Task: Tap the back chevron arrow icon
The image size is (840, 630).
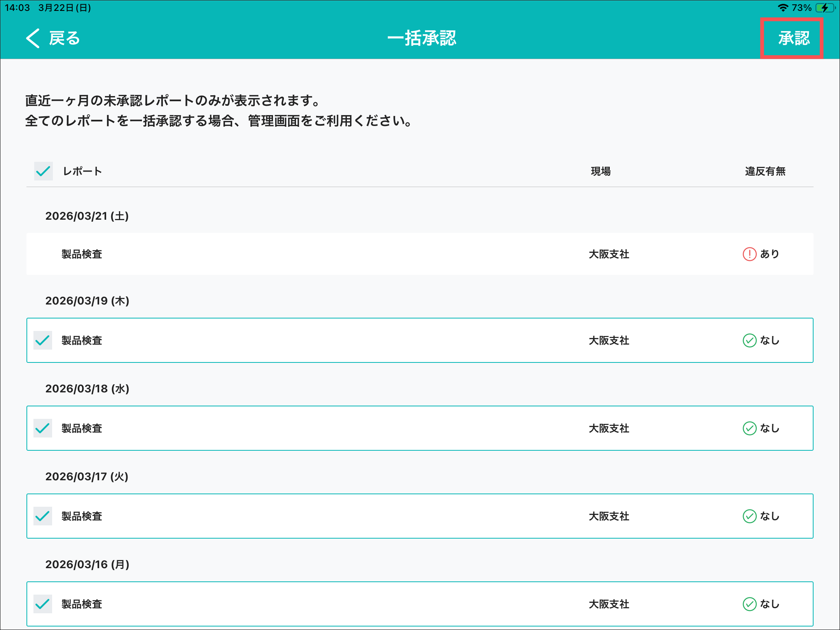Action: tap(33, 38)
